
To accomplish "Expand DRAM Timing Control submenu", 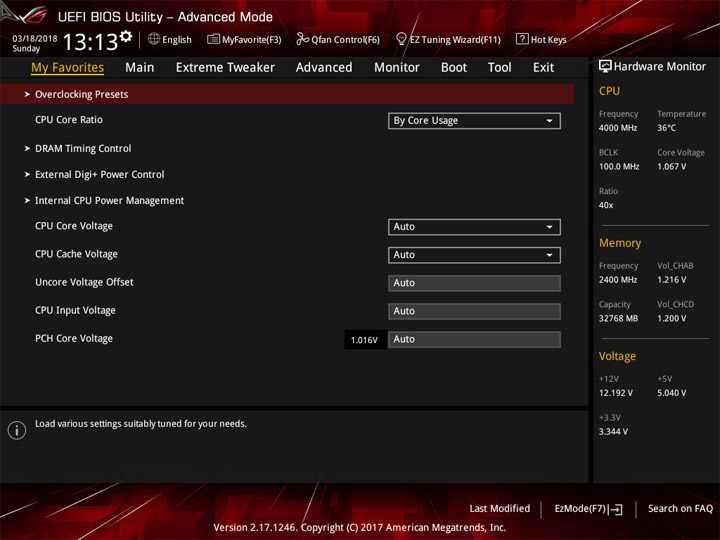I will tap(83, 149).
